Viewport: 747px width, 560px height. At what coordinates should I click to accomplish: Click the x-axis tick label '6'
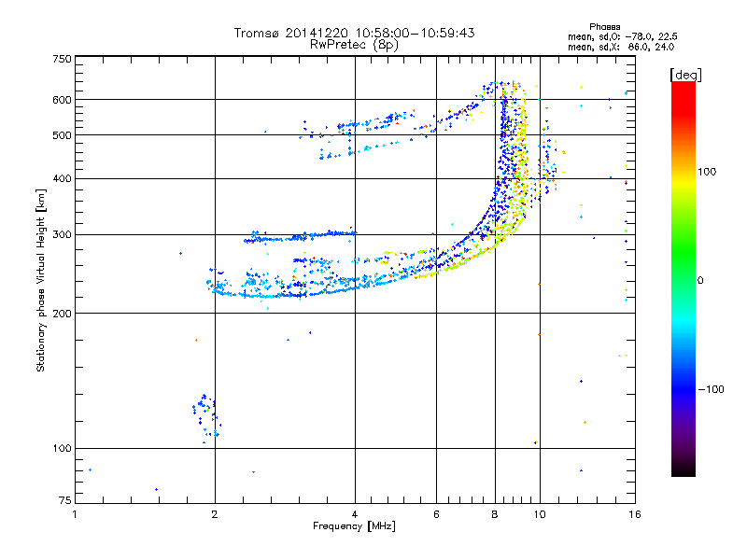click(436, 514)
